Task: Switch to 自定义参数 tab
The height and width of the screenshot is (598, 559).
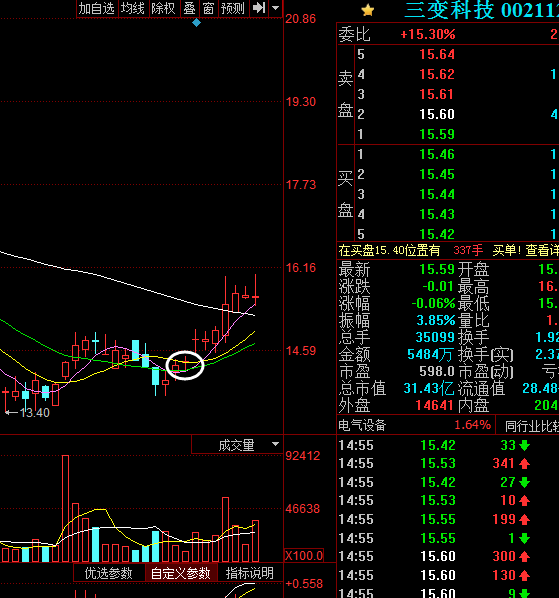Action: click(181, 573)
